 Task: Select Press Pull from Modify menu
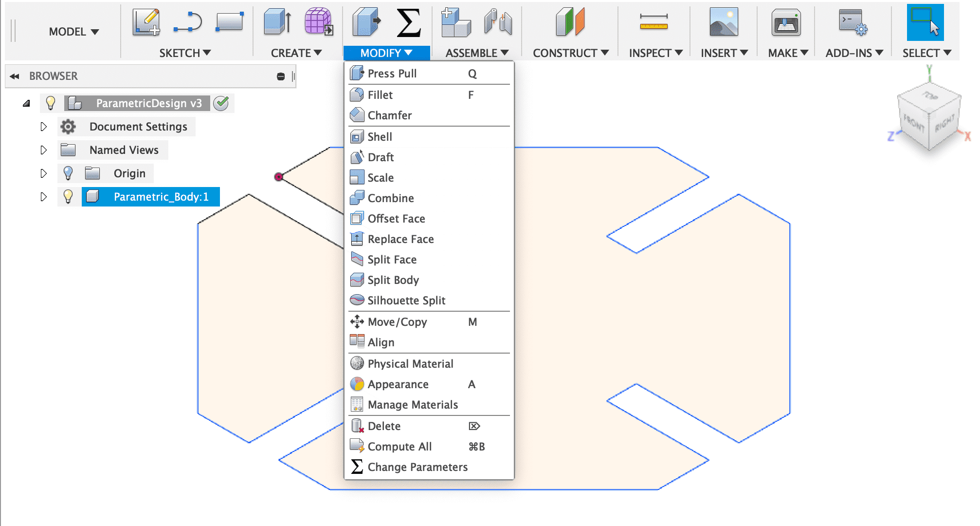point(392,74)
